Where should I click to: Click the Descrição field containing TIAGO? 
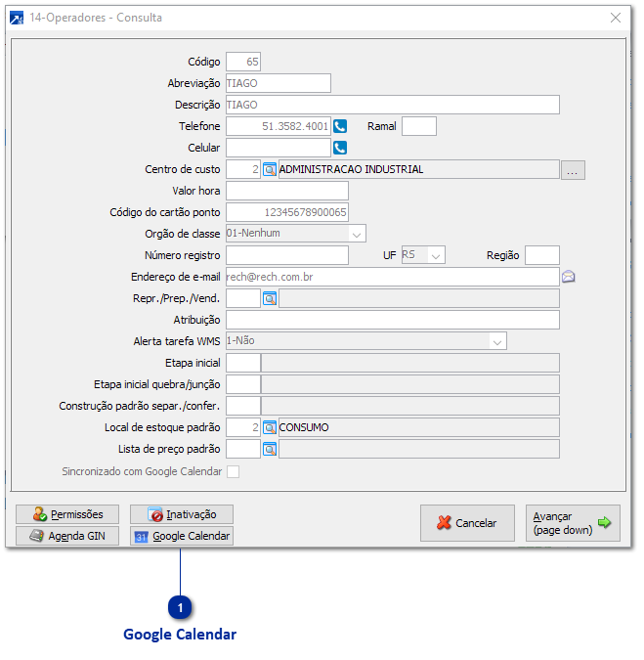pos(393,105)
